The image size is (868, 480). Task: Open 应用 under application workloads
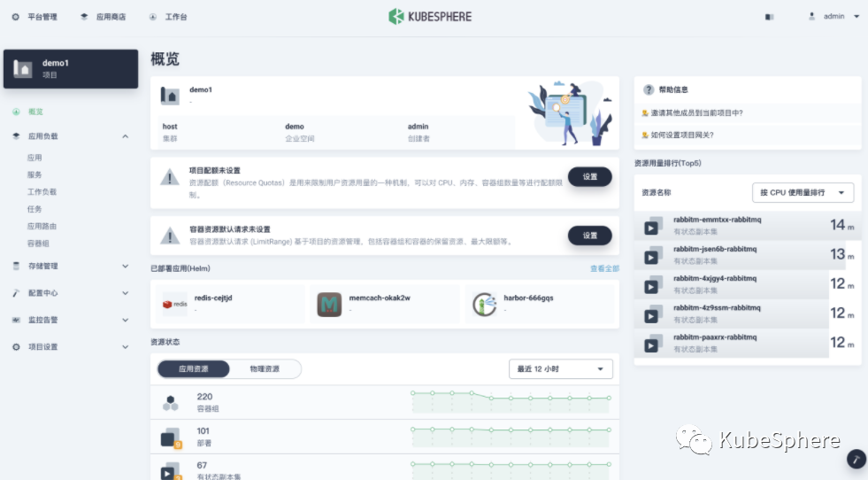pyautogui.click(x=35, y=158)
